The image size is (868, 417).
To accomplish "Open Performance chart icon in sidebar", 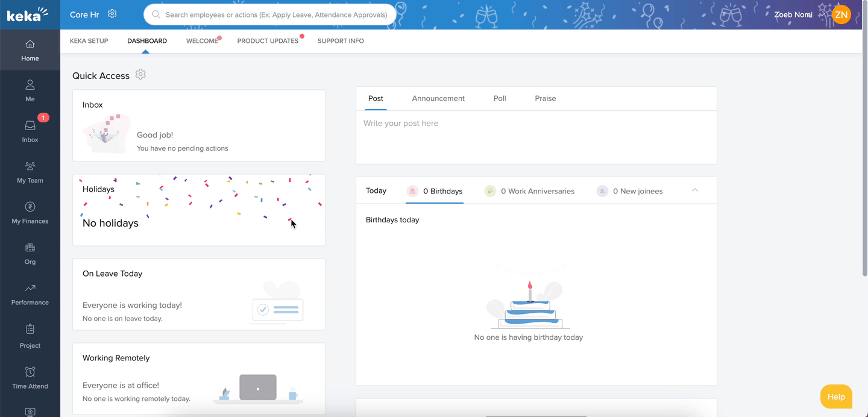I will pyautogui.click(x=30, y=289).
